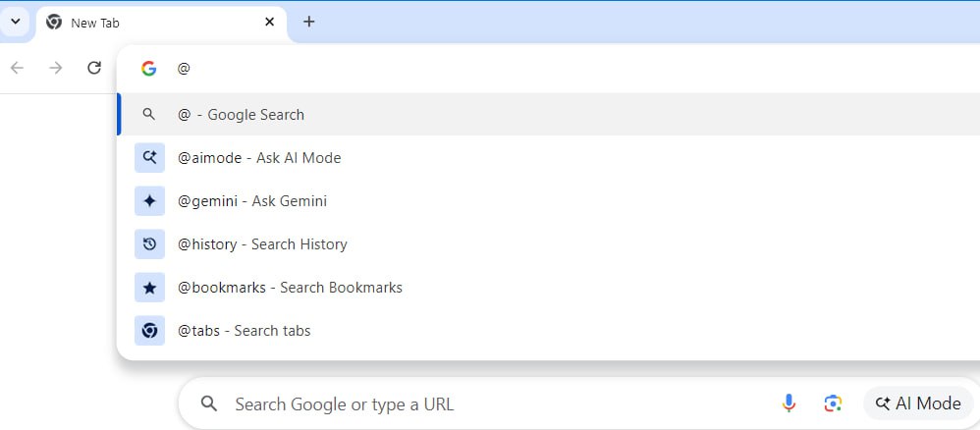Image resolution: width=980 pixels, height=430 pixels.
Task: Click the Back navigation arrow
Action: (17, 68)
